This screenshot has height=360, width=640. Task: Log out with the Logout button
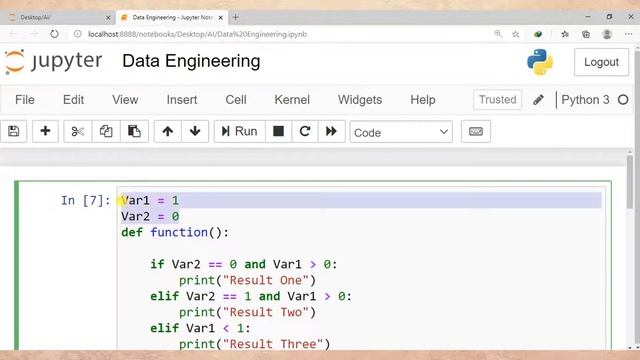(601, 62)
